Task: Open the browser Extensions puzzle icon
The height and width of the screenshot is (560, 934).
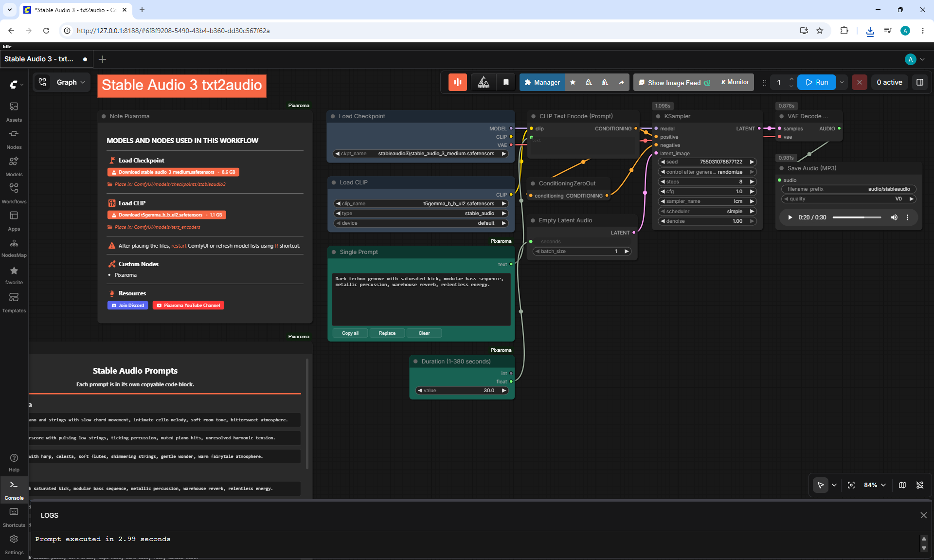Action: [x=844, y=31]
